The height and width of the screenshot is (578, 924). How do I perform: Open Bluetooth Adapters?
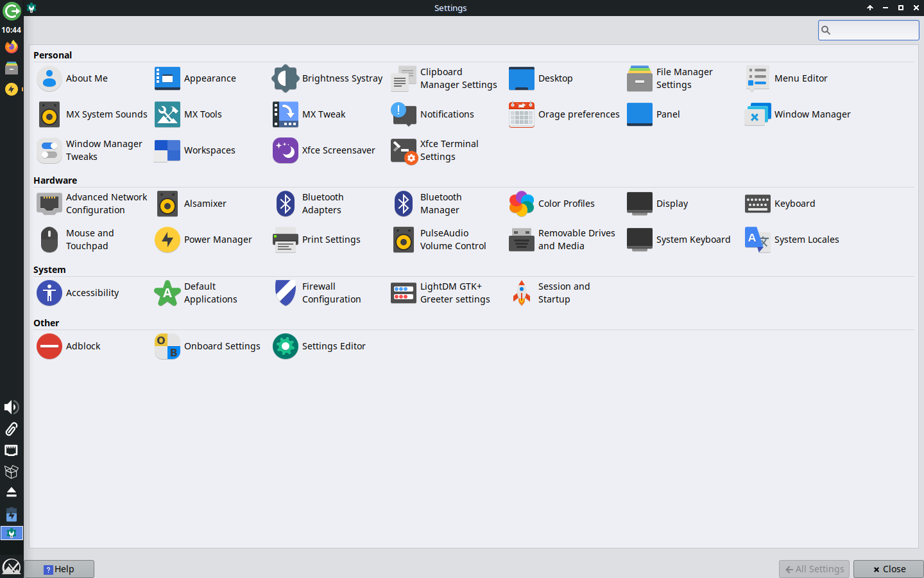tap(309, 204)
